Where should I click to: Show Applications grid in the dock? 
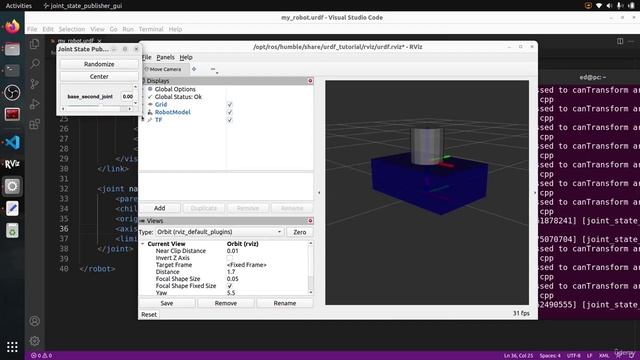[12, 347]
